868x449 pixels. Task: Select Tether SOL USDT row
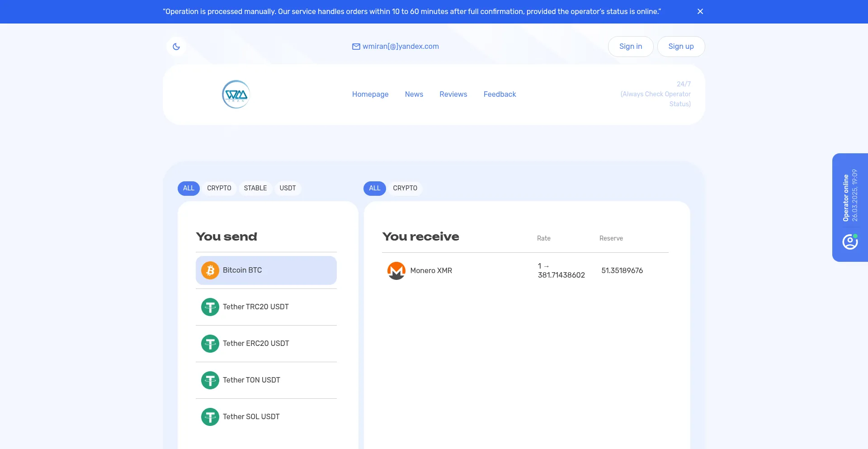(x=266, y=417)
